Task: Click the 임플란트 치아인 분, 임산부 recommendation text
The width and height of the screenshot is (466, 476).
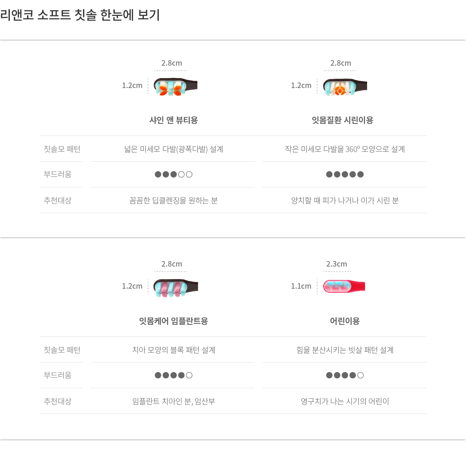Action: [x=174, y=401]
